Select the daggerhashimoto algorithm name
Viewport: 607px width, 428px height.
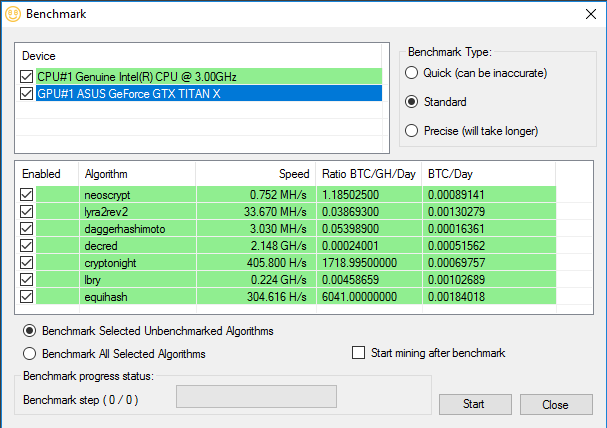click(x=125, y=229)
